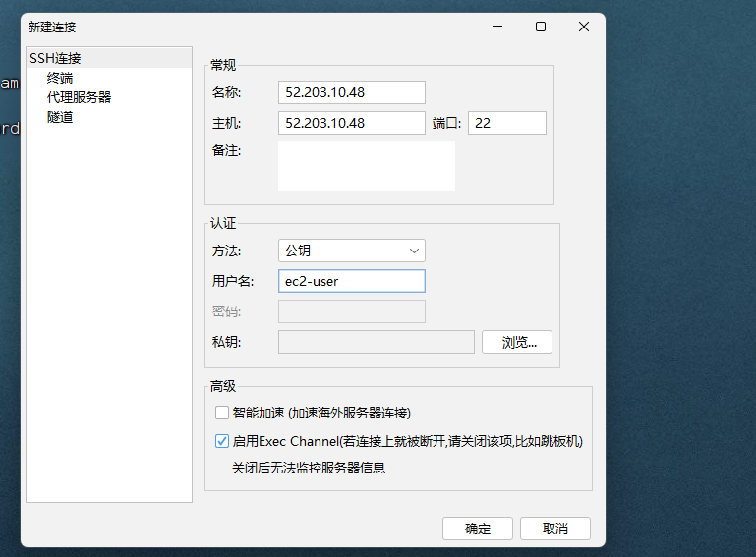This screenshot has height=557, width=756.
Task: Click the 关闭后无法监控服务器信息 note text
Action: pyautogui.click(x=309, y=468)
